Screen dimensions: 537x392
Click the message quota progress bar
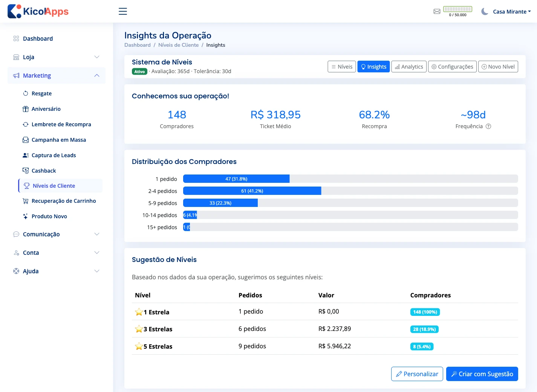pyautogui.click(x=457, y=9)
